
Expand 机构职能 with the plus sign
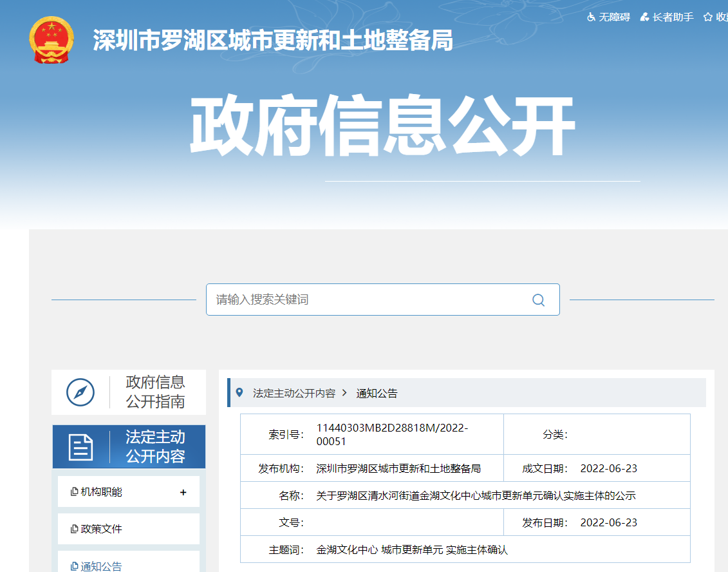coord(183,492)
